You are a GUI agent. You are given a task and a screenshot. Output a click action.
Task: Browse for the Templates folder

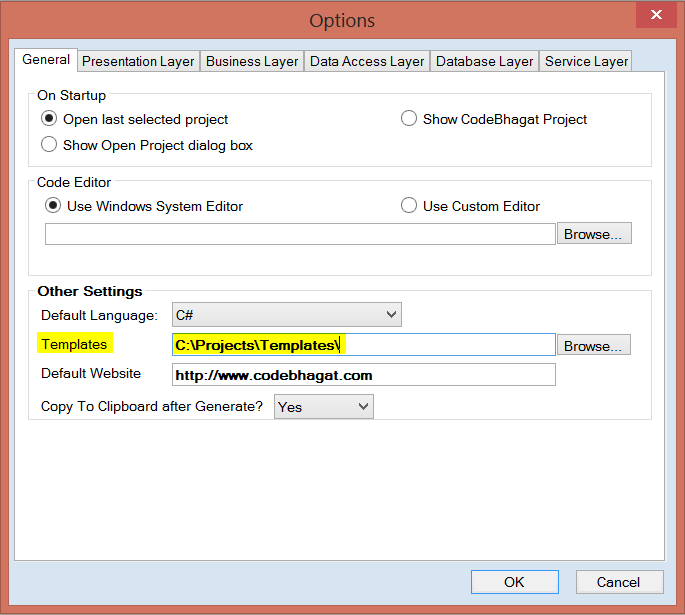tap(593, 346)
